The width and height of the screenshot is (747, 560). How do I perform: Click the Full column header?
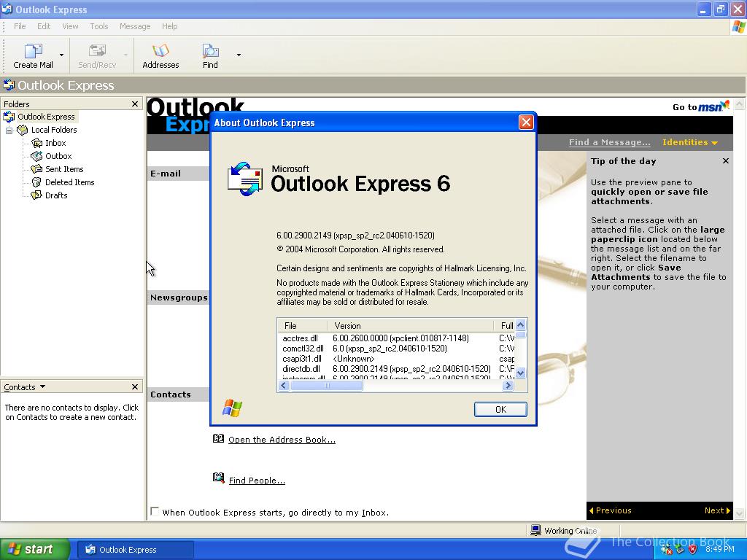pos(505,326)
